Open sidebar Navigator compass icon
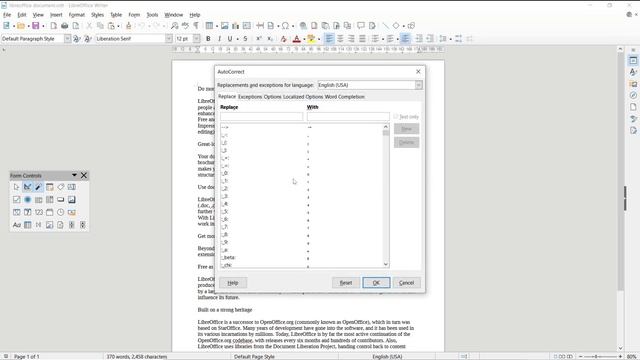 (633, 96)
